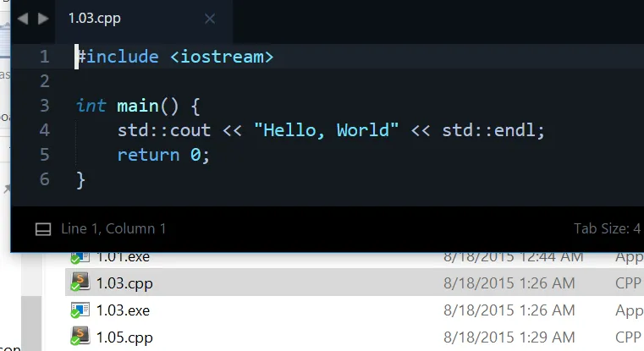Select the 1.03.cpp file icon in Explorer
644x351 pixels.
[80, 282]
